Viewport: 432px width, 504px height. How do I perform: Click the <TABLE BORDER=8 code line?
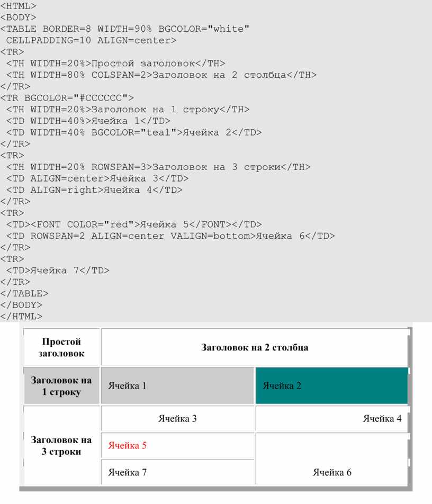tap(125, 29)
